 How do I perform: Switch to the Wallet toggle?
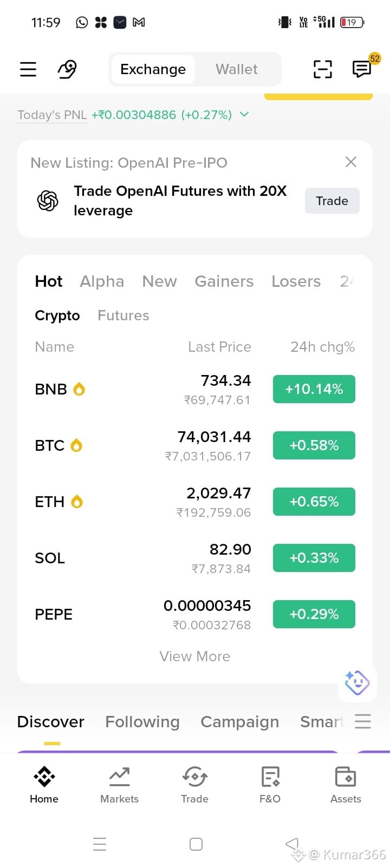coord(237,69)
